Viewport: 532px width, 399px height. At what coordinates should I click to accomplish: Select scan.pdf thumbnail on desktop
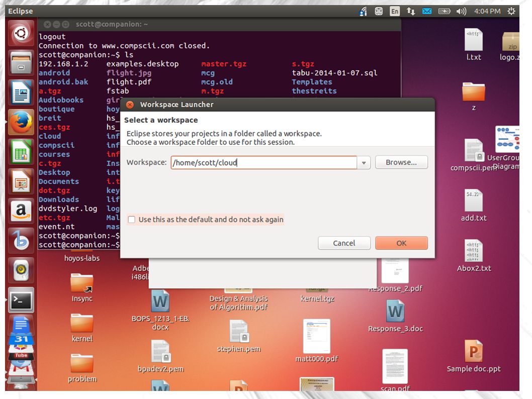tap(395, 366)
